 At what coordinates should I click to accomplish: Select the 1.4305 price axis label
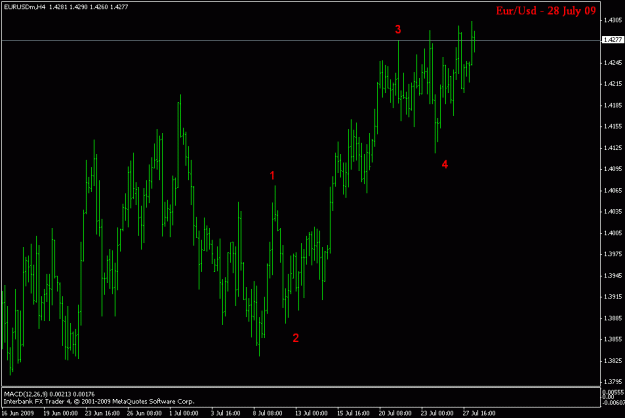613,20
